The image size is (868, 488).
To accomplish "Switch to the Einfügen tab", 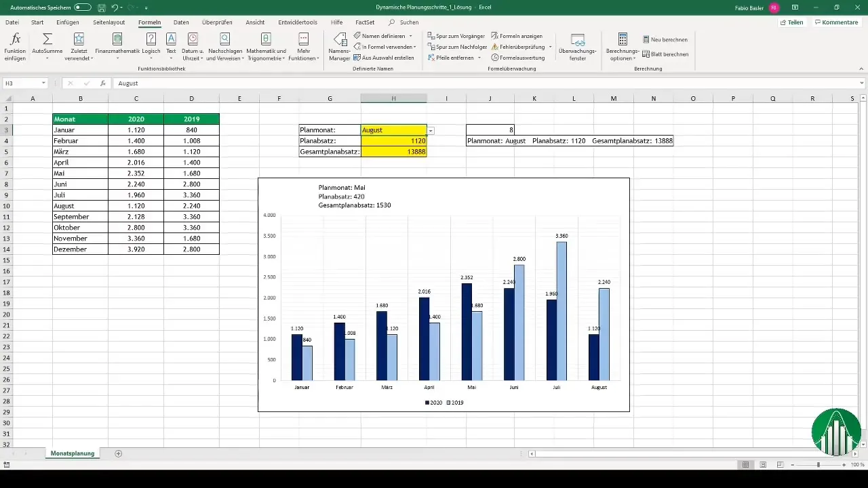I will [68, 22].
